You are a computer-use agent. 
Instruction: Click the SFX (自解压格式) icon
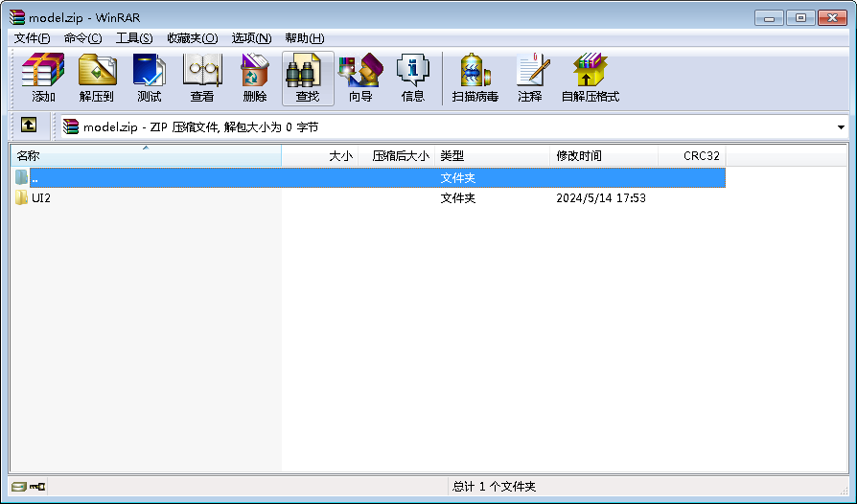(591, 79)
